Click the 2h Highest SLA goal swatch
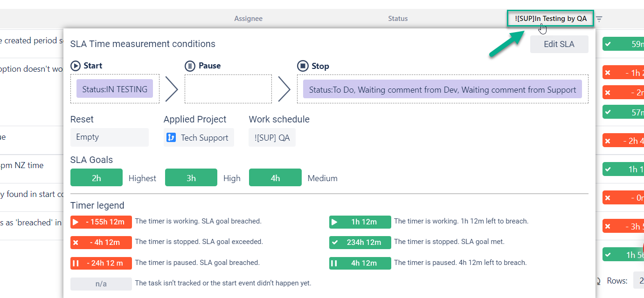The image size is (644, 298). pyautogui.click(x=96, y=178)
